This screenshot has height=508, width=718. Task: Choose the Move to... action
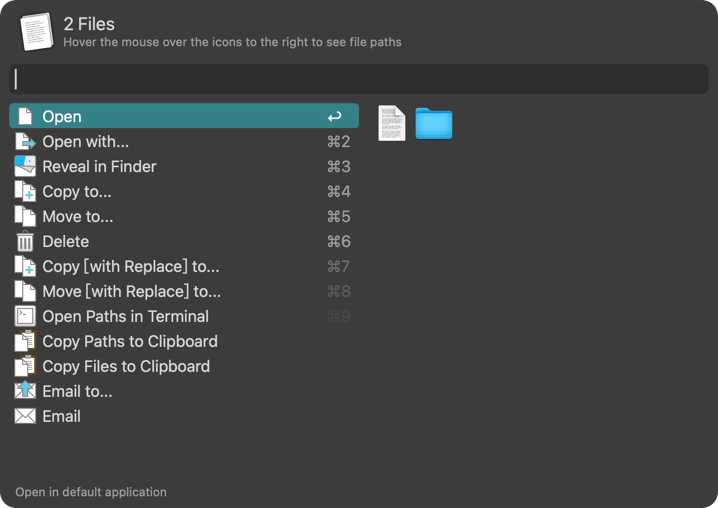78,217
